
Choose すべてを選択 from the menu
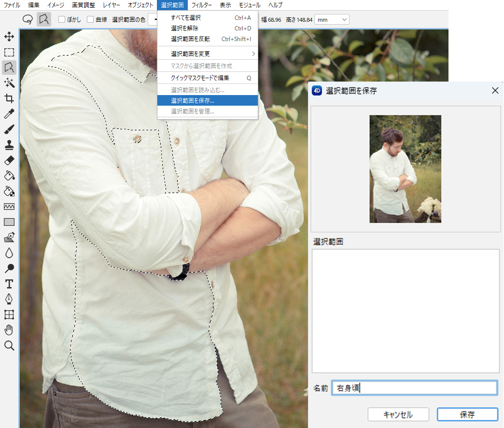[x=208, y=18]
